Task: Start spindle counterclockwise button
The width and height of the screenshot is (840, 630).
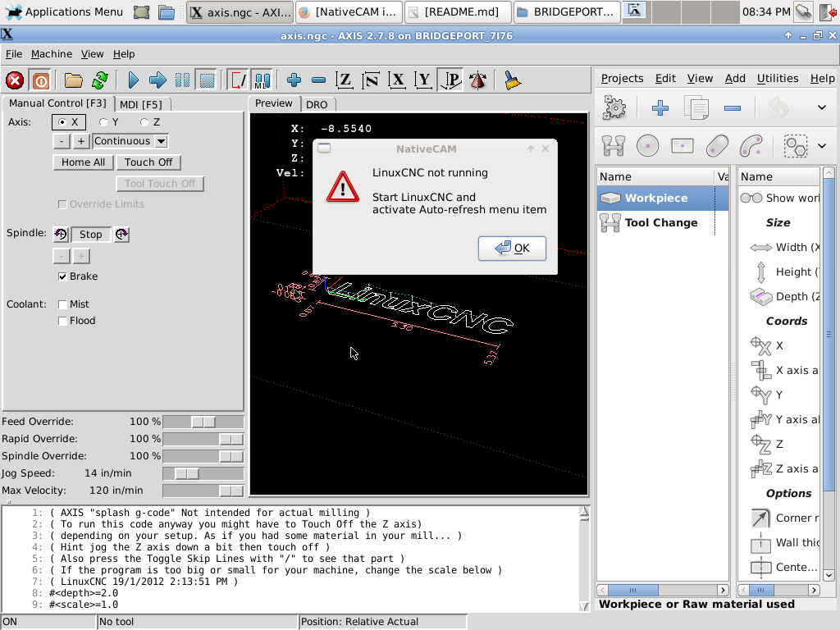Action: pyautogui.click(x=61, y=235)
